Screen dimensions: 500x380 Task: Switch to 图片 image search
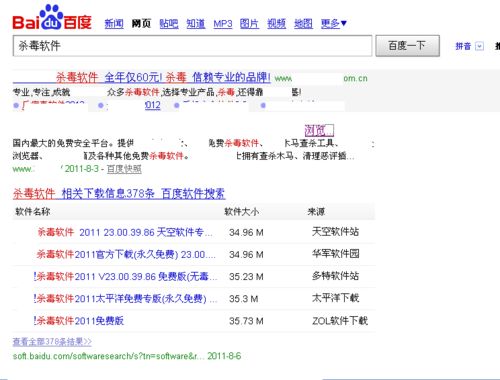(x=249, y=24)
